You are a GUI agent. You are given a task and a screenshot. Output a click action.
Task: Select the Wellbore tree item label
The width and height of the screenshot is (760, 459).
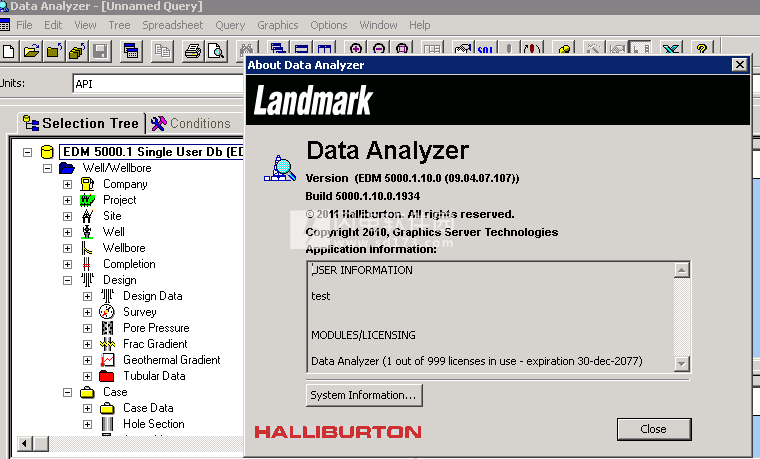click(x=124, y=248)
